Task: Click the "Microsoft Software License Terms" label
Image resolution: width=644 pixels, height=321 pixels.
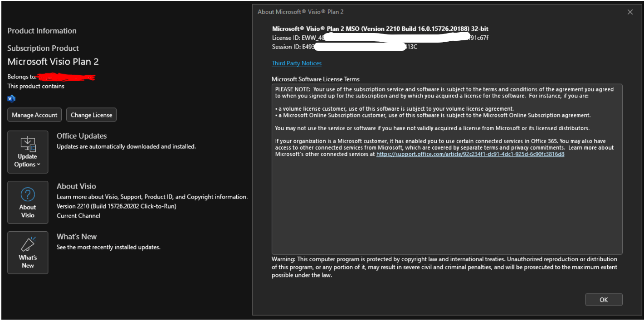Action: [x=315, y=79]
